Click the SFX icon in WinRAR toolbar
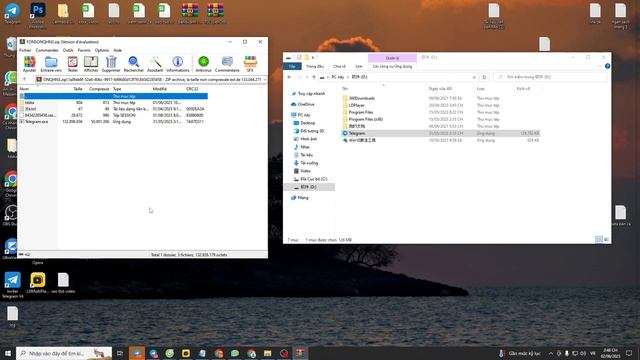The width and height of the screenshot is (640, 360). tap(250, 64)
